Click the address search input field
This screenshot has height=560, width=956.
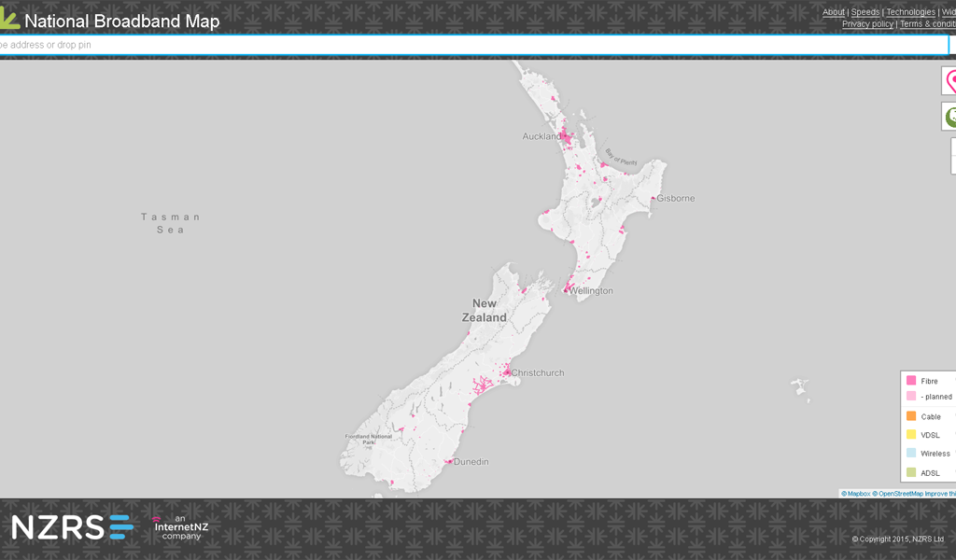click(x=373, y=44)
